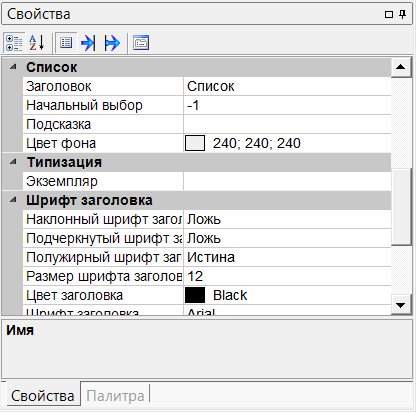417x413 pixels.
Task: Edit the Размер шрифта value 12
Action: 287,276
